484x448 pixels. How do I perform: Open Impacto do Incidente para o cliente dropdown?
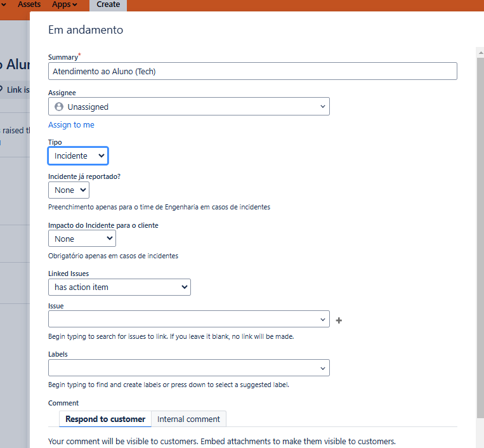click(x=82, y=239)
